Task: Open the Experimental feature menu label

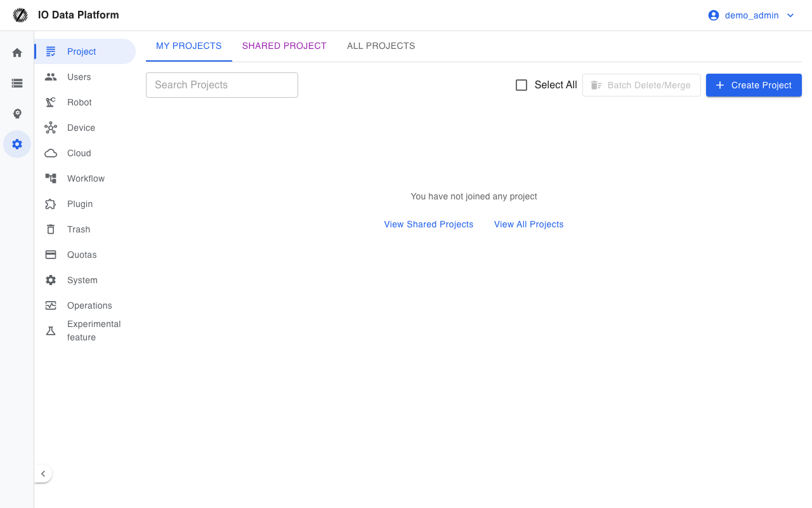Action: pos(94,331)
